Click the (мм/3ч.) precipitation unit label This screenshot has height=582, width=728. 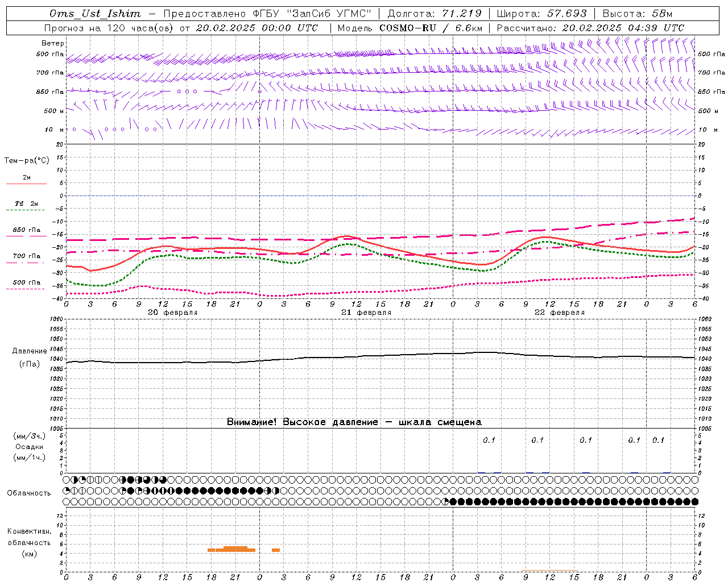pos(30,436)
